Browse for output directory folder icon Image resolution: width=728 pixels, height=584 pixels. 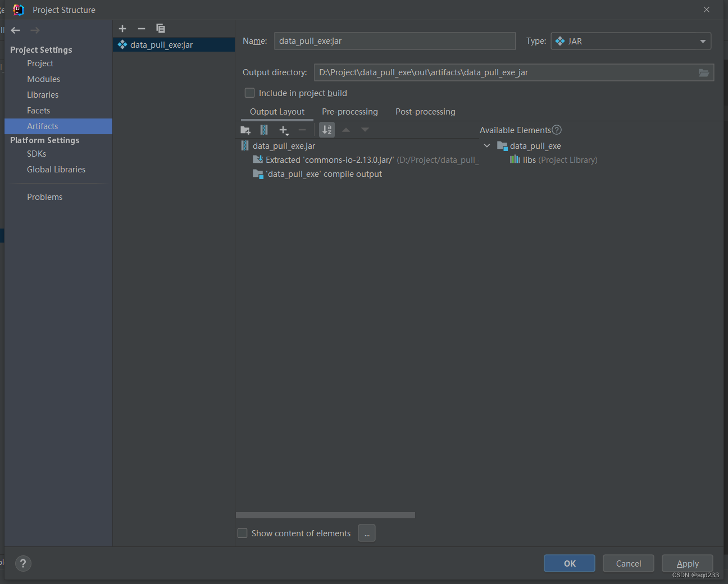click(704, 72)
